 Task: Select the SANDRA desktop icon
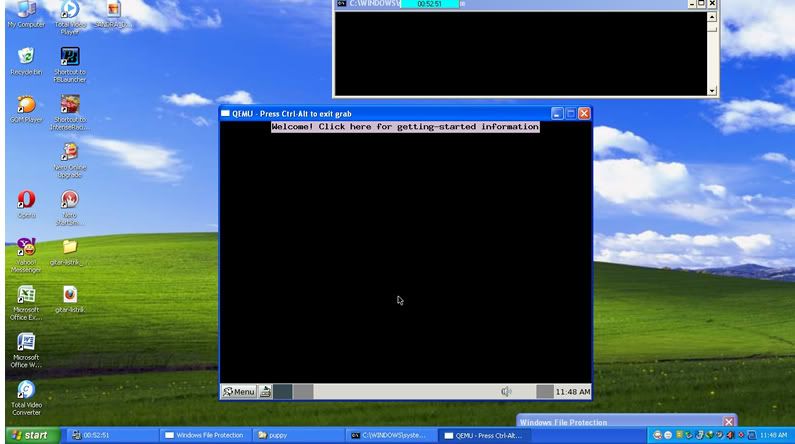point(114,14)
